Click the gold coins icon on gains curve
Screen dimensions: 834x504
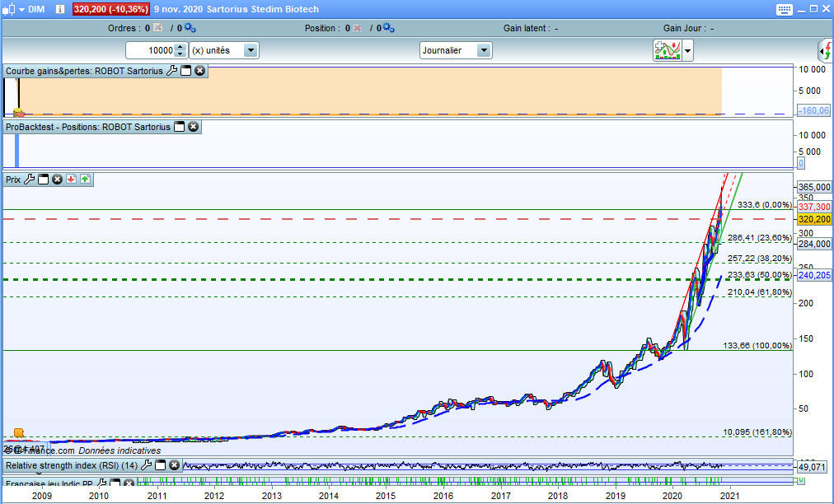[19, 112]
